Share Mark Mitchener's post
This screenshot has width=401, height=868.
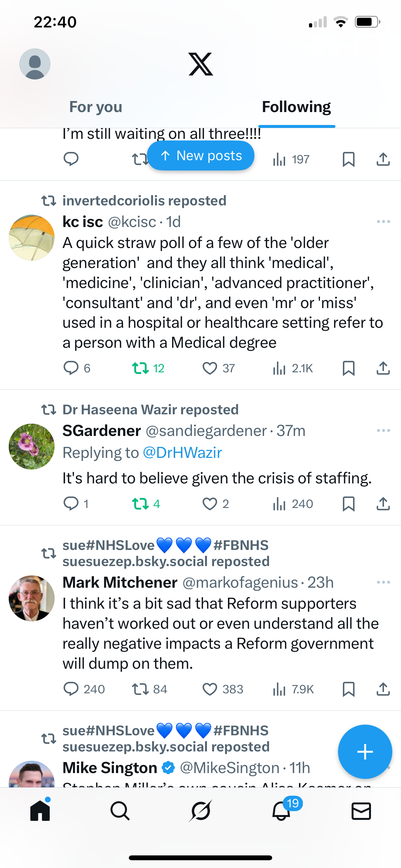coord(383,689)
